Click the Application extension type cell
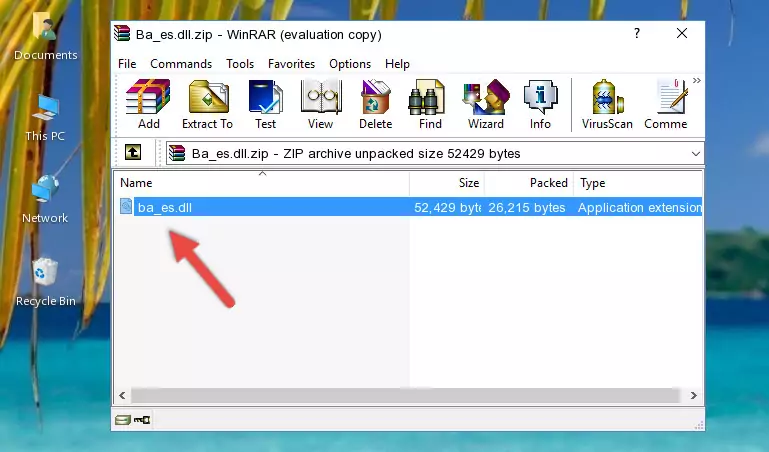The image size is (769, 452). (640, 208)
